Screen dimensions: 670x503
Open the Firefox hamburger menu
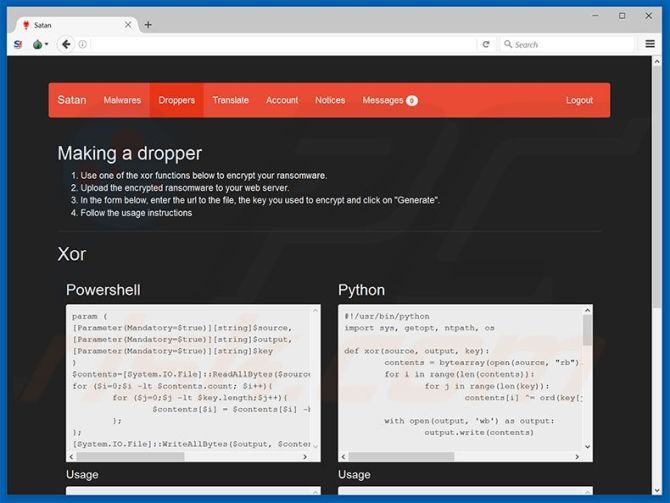coord(650,44)
